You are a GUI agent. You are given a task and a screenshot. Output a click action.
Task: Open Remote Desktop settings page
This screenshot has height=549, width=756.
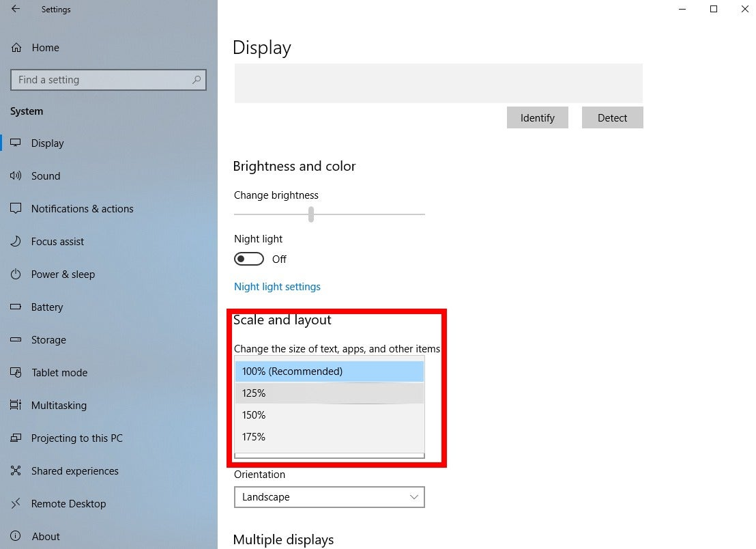(67, 503)
